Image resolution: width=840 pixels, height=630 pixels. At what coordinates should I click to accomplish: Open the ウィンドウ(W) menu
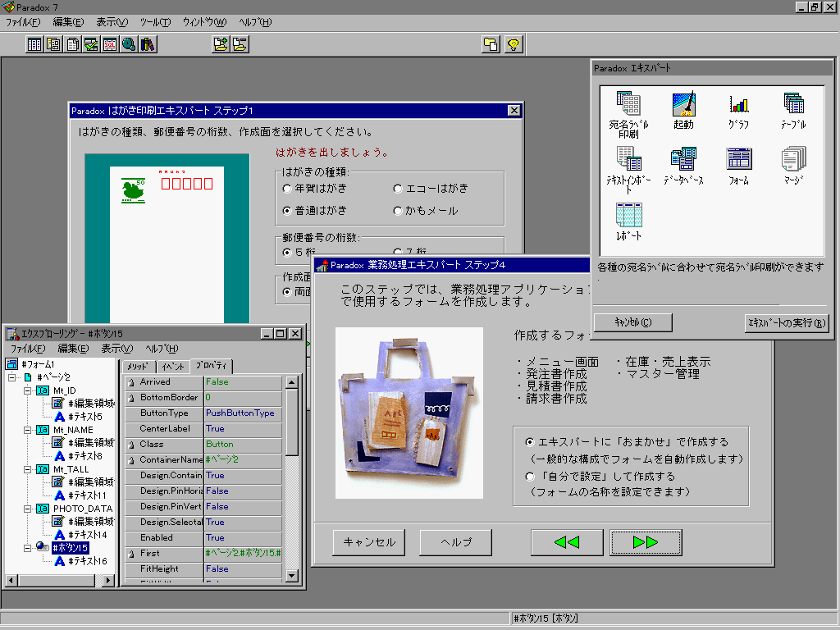(204, 22)
